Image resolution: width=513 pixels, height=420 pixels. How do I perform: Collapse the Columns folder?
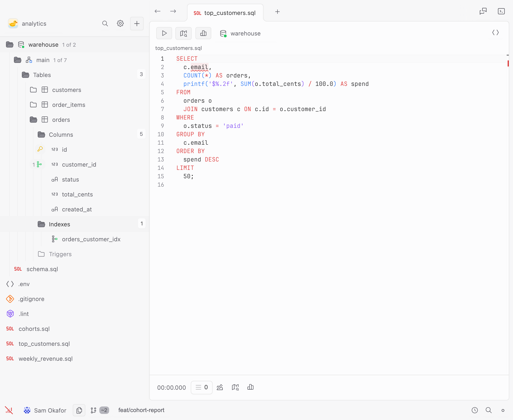point(41,135)
